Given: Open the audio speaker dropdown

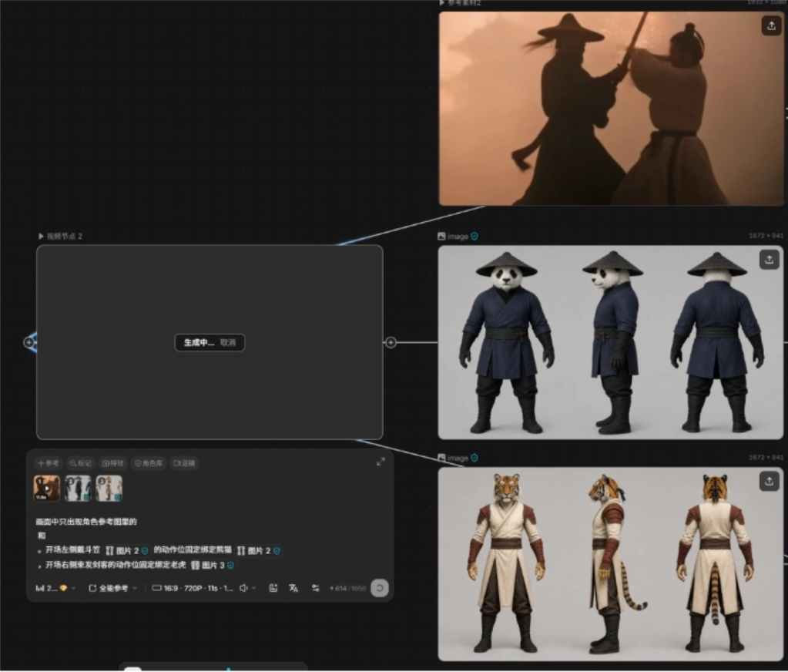Looking at the screenshot, I should click(248, 588).
